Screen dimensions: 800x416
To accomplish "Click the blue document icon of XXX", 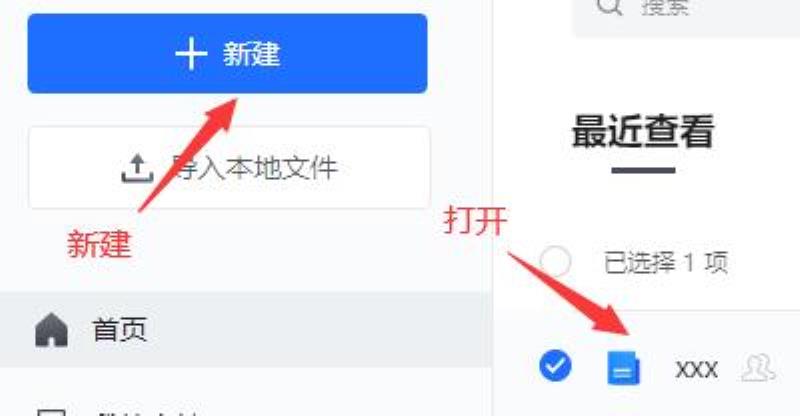I will [x=623, y=368].
